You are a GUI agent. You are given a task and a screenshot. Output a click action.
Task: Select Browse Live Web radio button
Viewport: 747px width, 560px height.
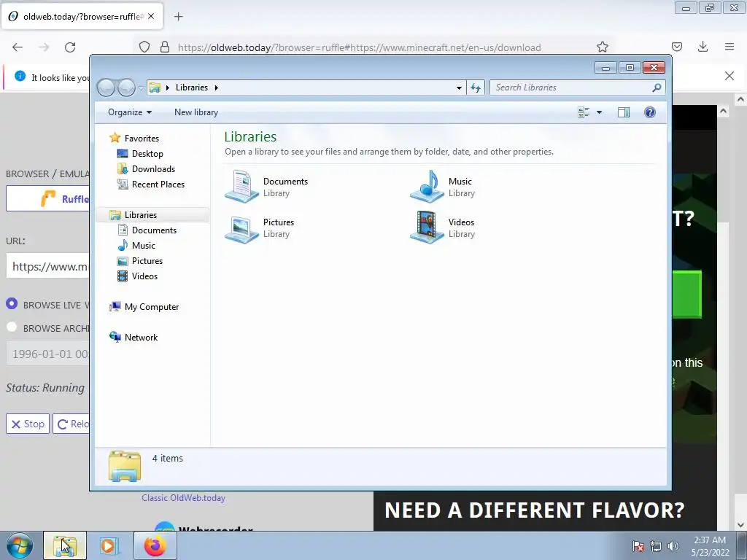pos(12,304)
